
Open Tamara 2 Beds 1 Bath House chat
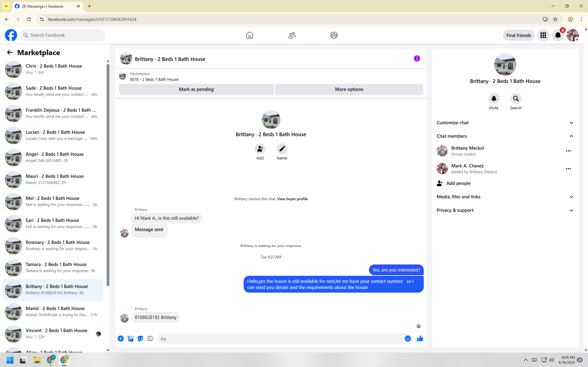[53, 268]
